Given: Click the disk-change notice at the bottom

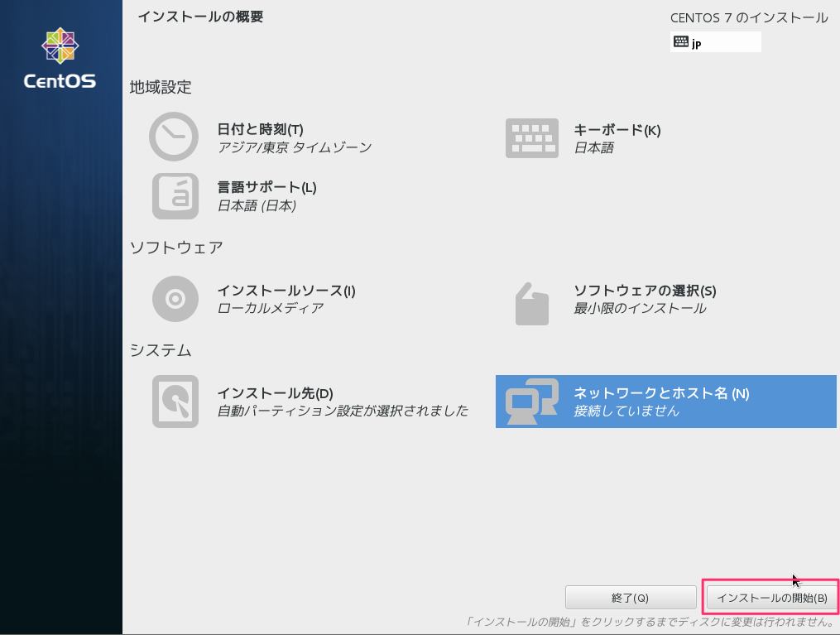Looking at the screenshot, I should tap(650, 622).
